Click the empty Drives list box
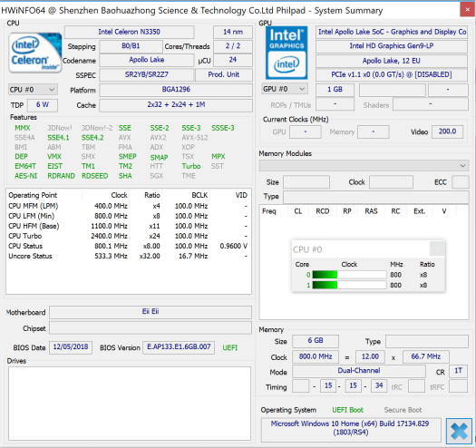 [130, 404]
